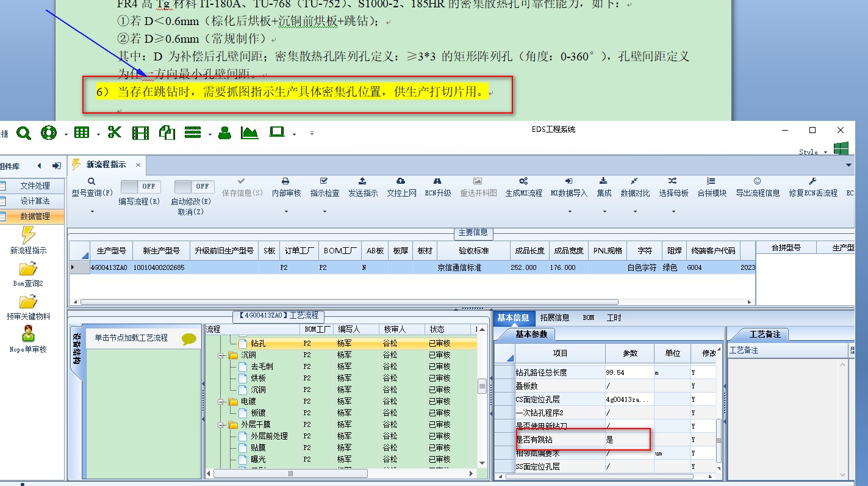Open the Style dropdown
This screenshot has height=486, width=868.
click(814, 152)
